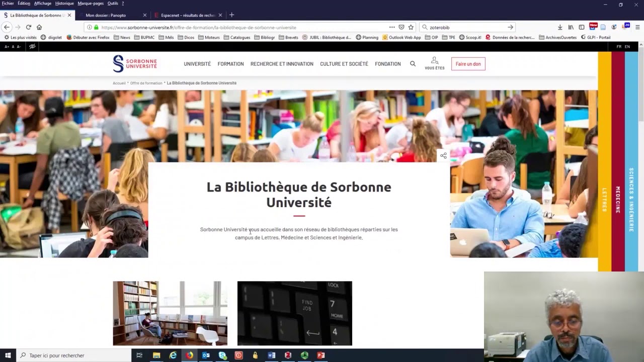Decrease text size with A- control

19,46
